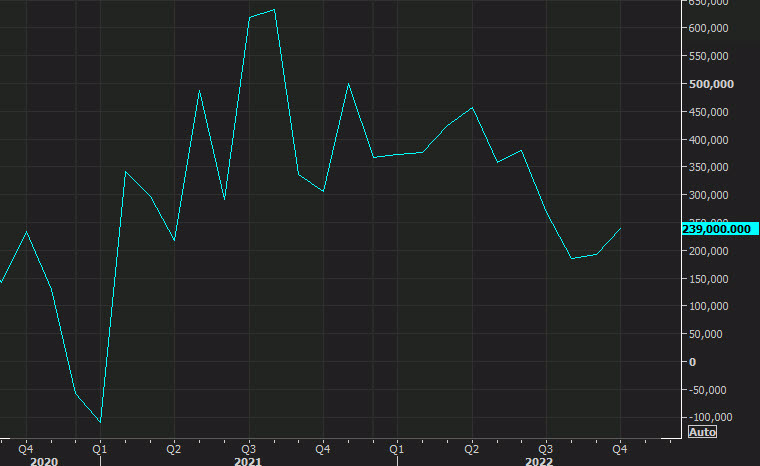Click the line's highest peak point

(x=274, y=10)
